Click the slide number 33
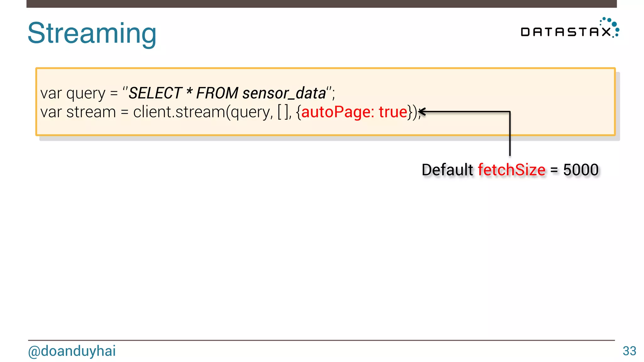 (629, 351)
